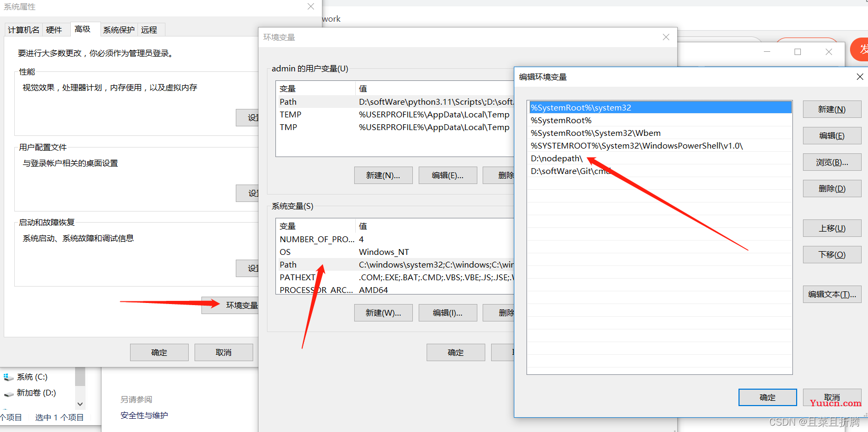Select the NUMBER_OF_PRO... system variable row
This screenshot has height=432, width=868.
click(395, 239)
